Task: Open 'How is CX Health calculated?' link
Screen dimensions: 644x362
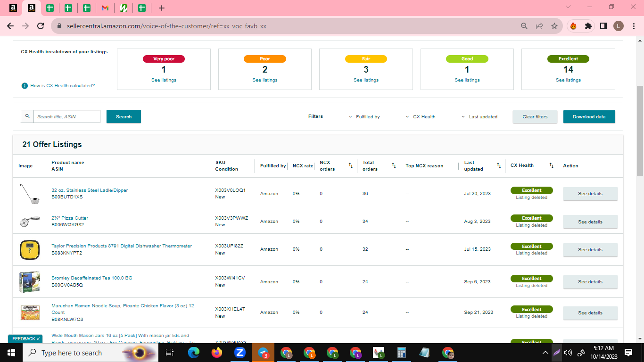Action: (63, 86)
